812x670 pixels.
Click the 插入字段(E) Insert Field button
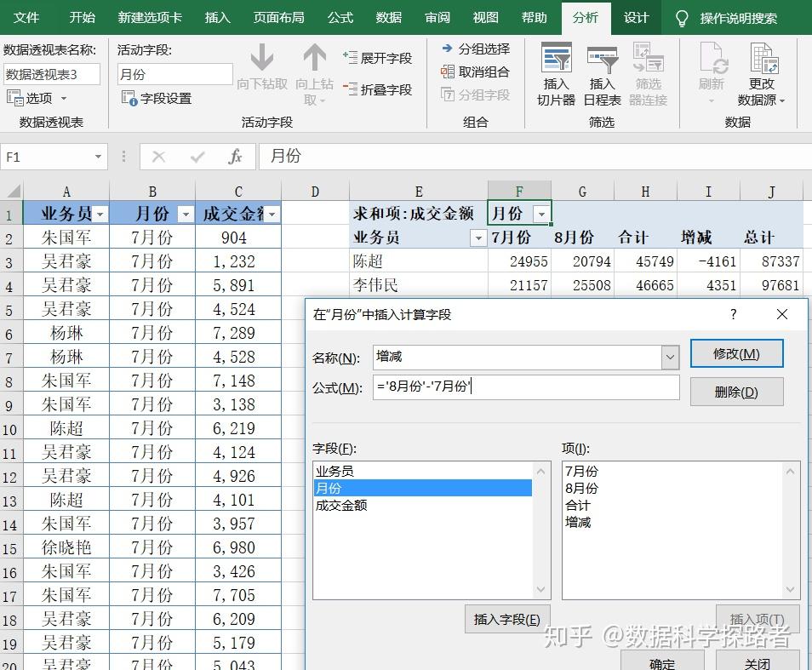click(507, 619)
